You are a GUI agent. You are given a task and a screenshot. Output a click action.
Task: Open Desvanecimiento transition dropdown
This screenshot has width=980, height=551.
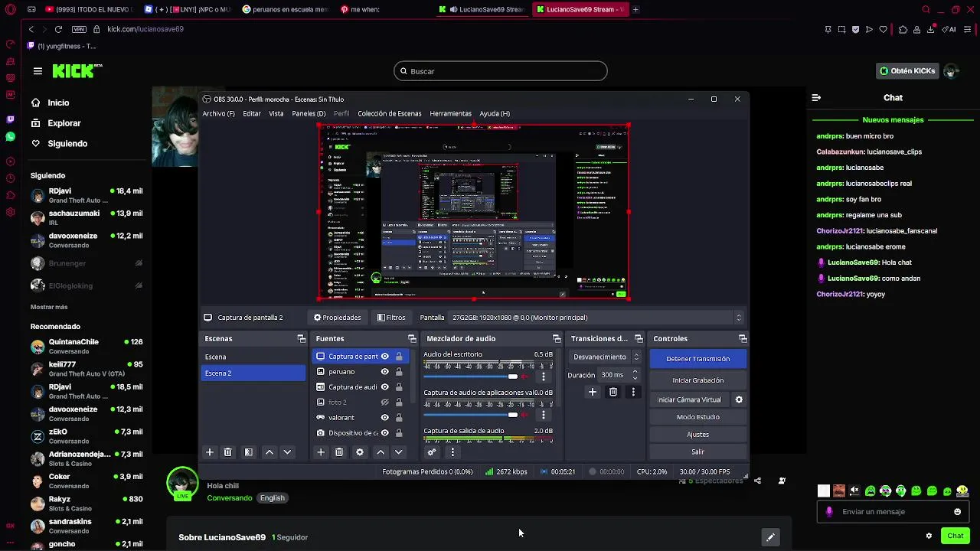coord(605,357)
